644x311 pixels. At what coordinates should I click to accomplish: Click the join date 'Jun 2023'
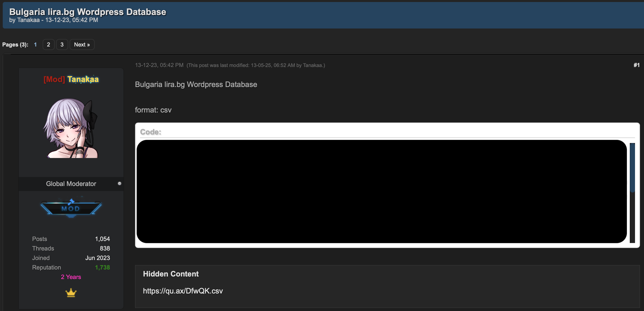tap(98, 258)
